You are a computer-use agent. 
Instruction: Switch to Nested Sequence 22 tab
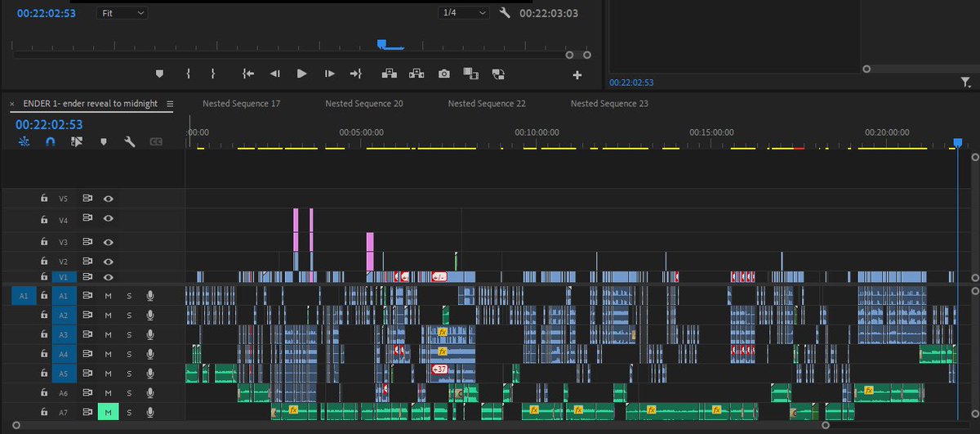[487, 104]
